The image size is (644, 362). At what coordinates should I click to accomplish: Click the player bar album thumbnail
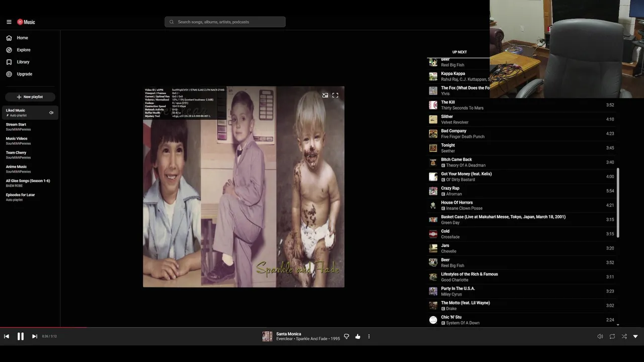point(267,336)
